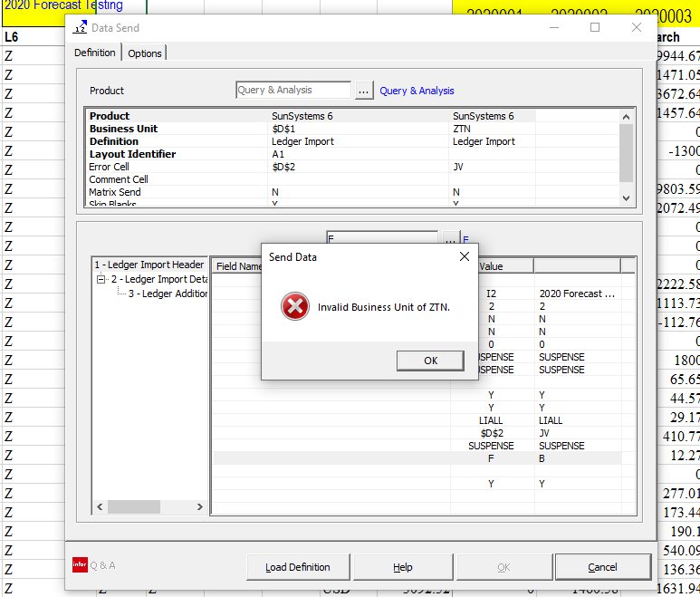Viewport: 700px width, 597px height.
Task: Cancel the Data Send dialog
Action: [602, 567]
